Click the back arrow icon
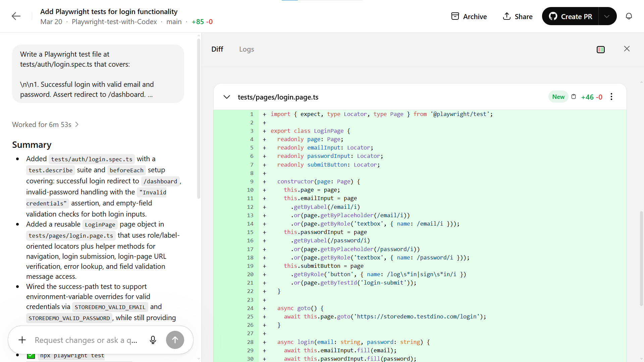The image size is (644, 362). point(16,16)
